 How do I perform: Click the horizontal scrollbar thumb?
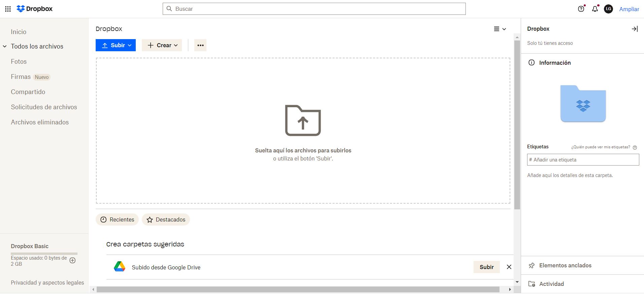[x=298, y=290]
